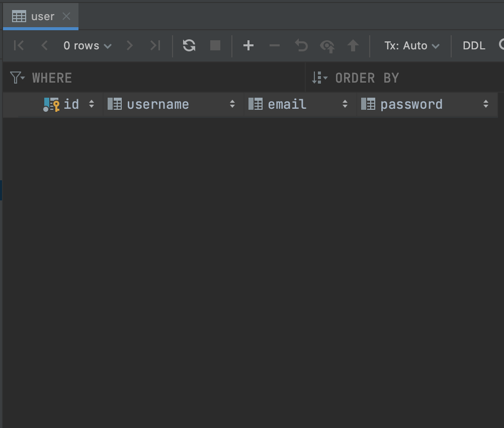
Task: Select the id column header
Action: coord(53,105)
